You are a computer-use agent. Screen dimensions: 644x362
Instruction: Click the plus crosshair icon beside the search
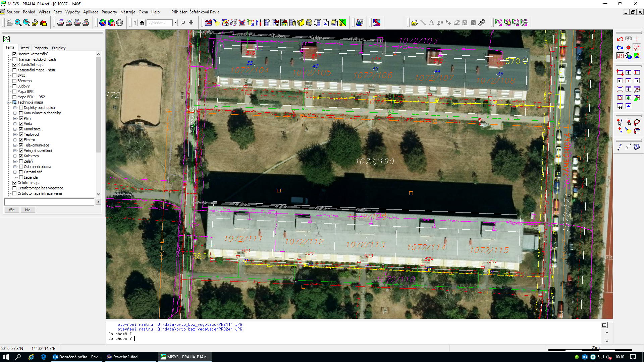click(191, 23)
